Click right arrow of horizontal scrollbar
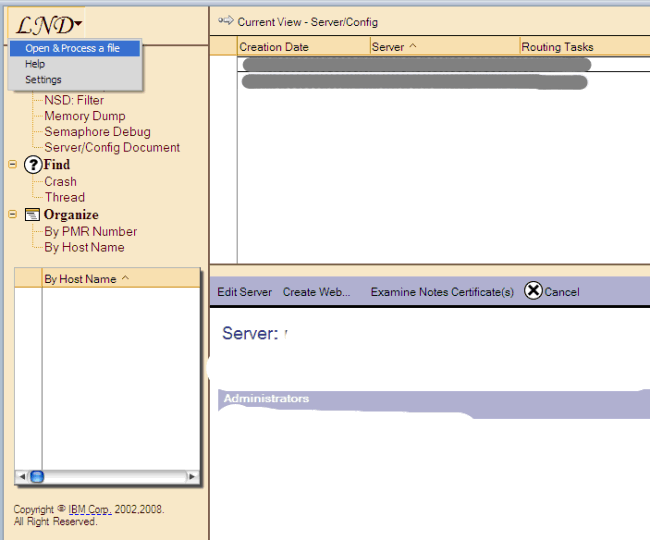 click(195, 477)
